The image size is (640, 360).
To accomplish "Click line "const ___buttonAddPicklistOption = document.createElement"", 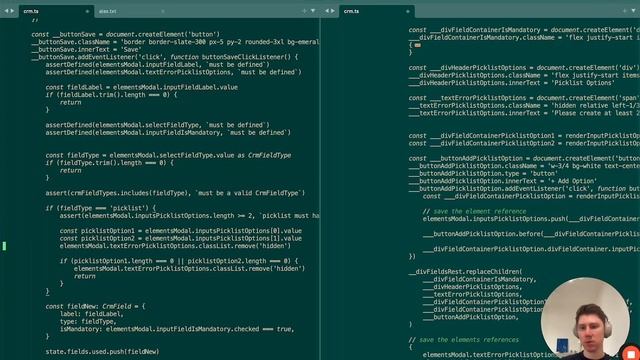I will [524, 158].
